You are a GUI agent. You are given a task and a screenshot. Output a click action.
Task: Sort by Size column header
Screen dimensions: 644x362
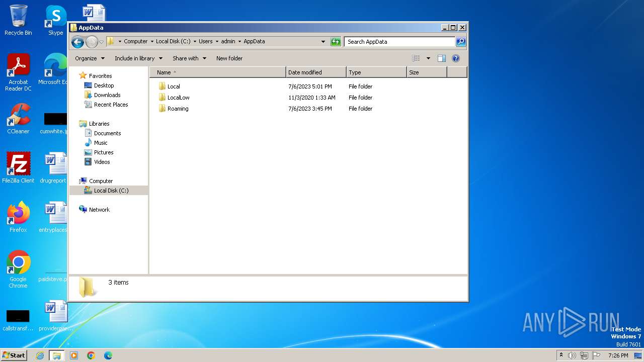click(427, 72)
